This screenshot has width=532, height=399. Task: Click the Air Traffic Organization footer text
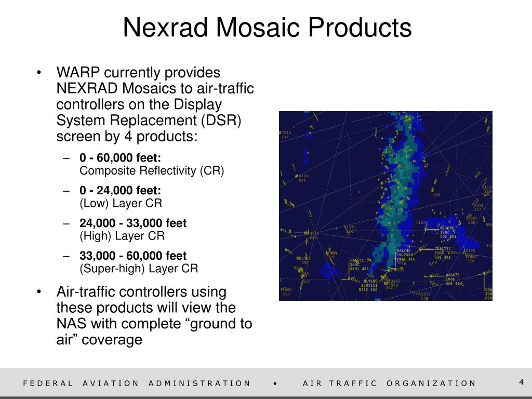click(x=389, y=383)
